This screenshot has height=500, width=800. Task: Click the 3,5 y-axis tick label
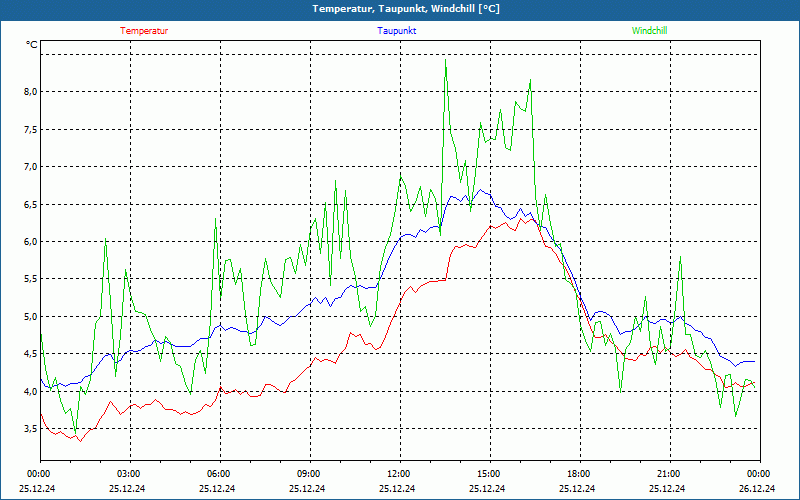(x=31, y=429)
